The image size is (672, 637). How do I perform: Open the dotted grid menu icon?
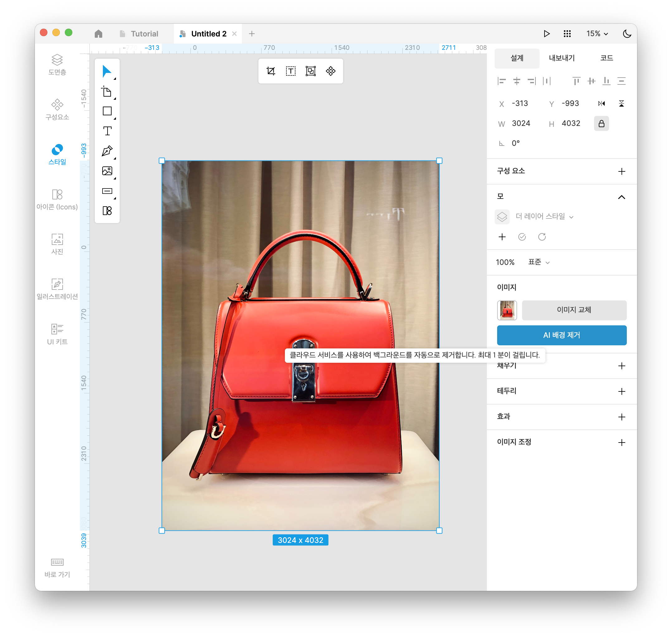coord(567,34)
